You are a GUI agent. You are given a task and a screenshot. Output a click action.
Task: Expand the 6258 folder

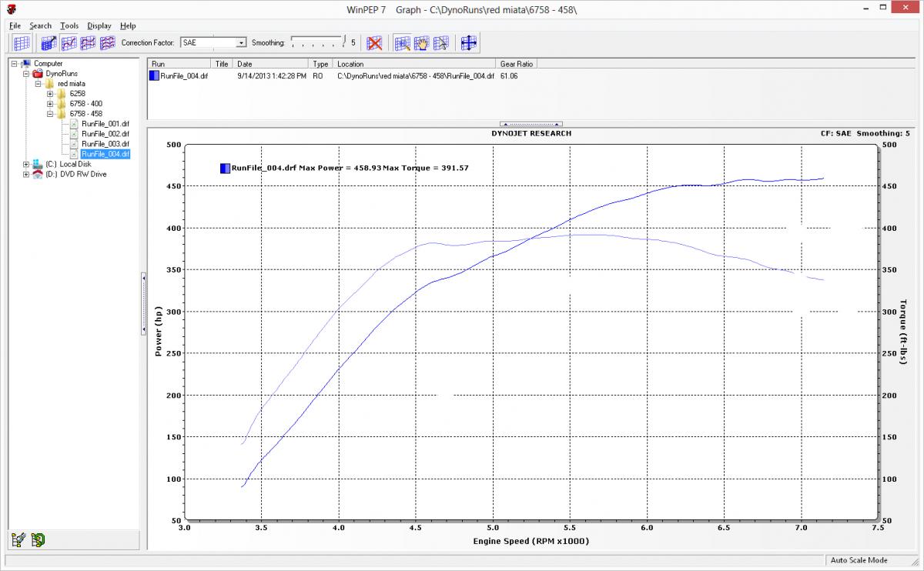pos(50,94)
